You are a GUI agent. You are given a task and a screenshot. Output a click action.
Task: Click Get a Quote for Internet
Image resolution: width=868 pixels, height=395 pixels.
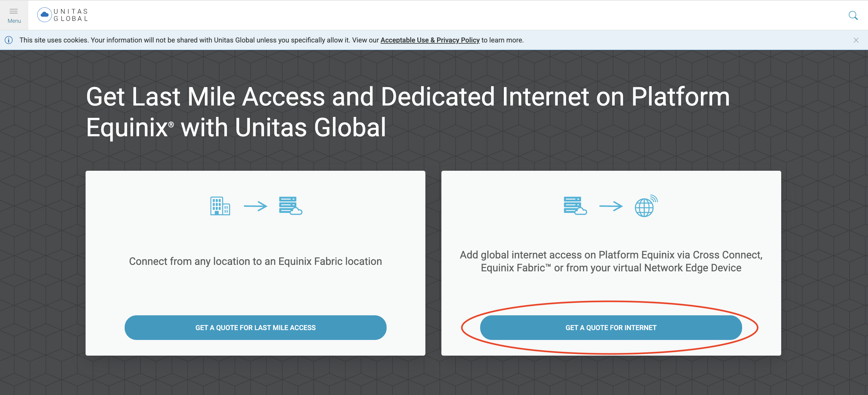(x=611, y=327)
